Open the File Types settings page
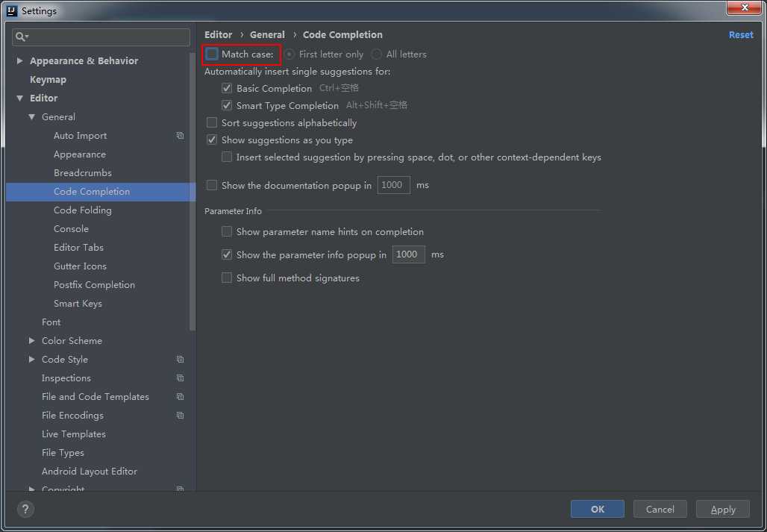Screen dimensions: 767x532 point(63,453)
